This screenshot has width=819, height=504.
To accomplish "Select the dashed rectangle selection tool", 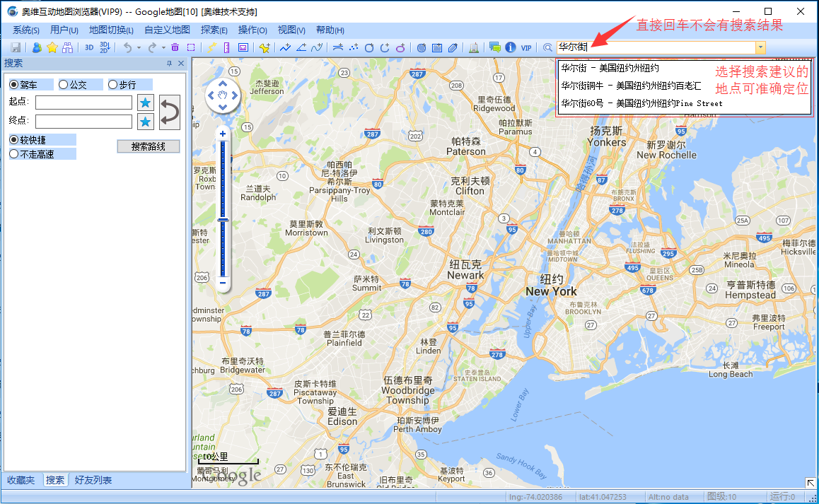I will tap(191, 47).
